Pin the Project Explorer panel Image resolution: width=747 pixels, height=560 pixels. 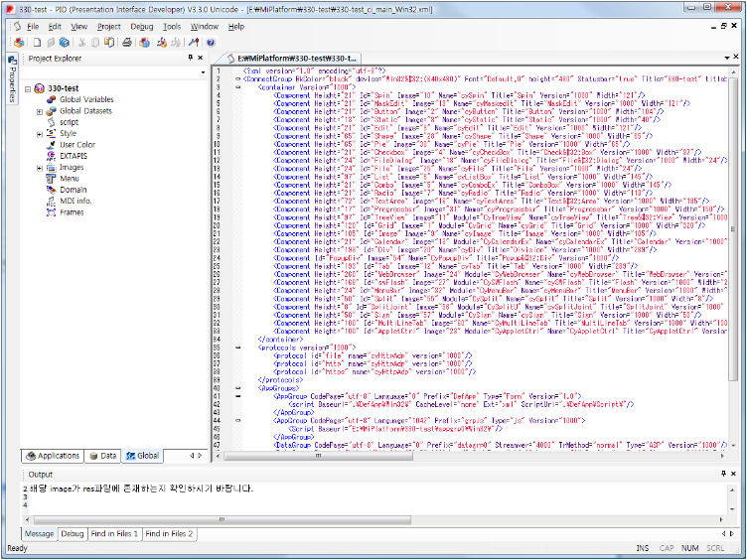pos(188,59)
